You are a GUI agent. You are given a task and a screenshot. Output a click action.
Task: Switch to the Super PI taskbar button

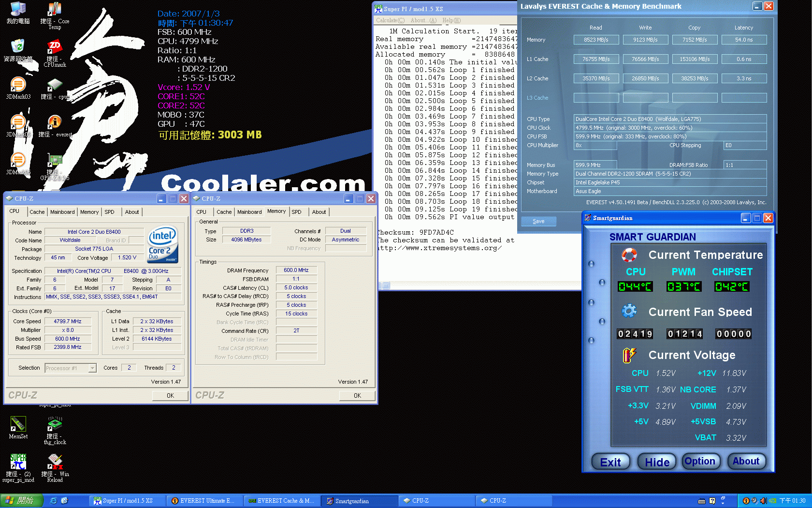[127, 501]
